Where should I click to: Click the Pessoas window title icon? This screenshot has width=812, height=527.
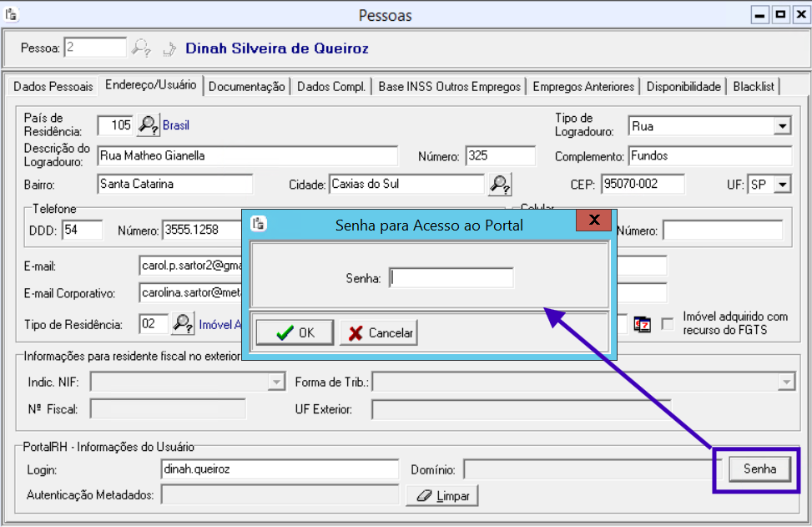[x=12, y=14]
